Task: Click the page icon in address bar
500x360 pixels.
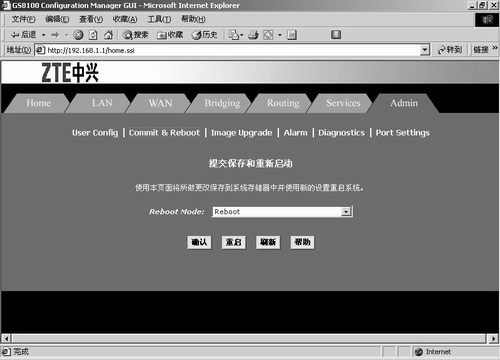Action: [40, 50]
